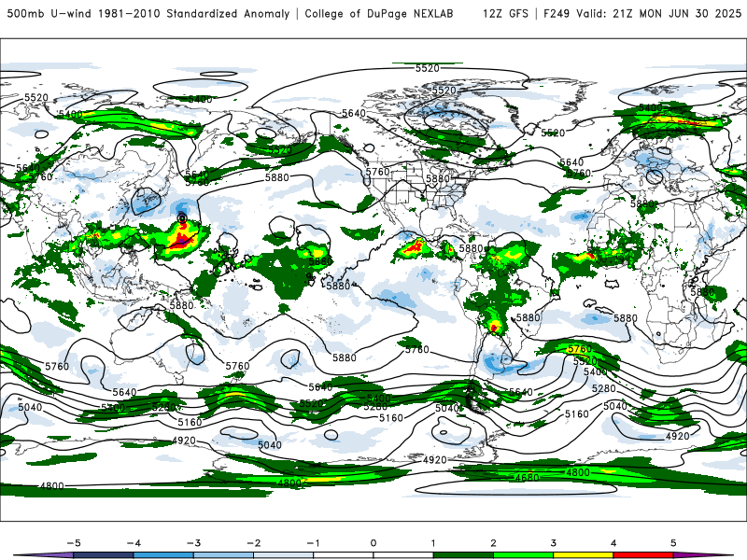747x560 pixels.
Task: Click the colorbar tick label '1'
Action: [433, 543]
